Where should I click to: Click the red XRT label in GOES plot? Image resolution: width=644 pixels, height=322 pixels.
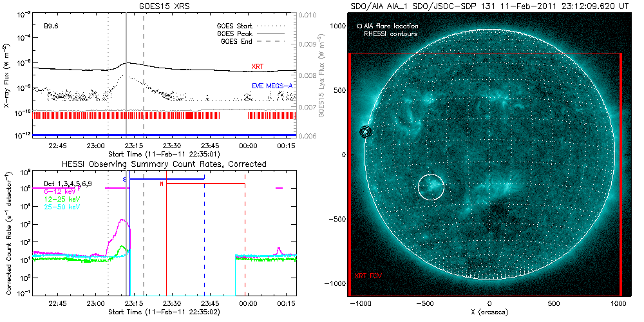[x=258, y=67]
